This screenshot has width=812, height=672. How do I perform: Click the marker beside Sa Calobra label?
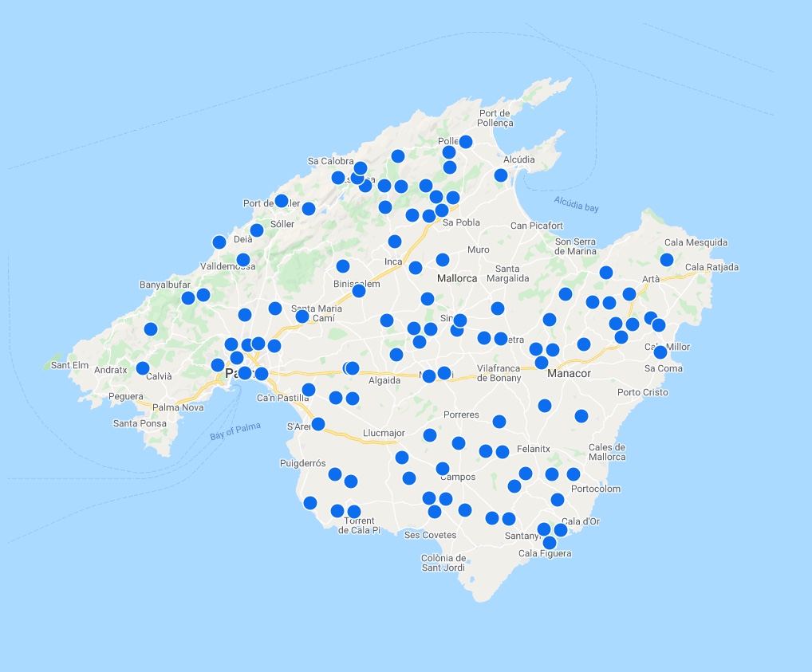(x=338, y=178)
